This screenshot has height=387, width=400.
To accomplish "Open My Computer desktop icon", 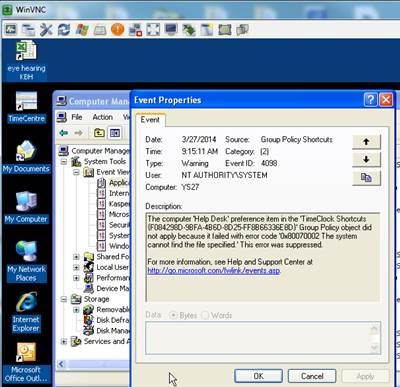I will (x=26, y=207).
